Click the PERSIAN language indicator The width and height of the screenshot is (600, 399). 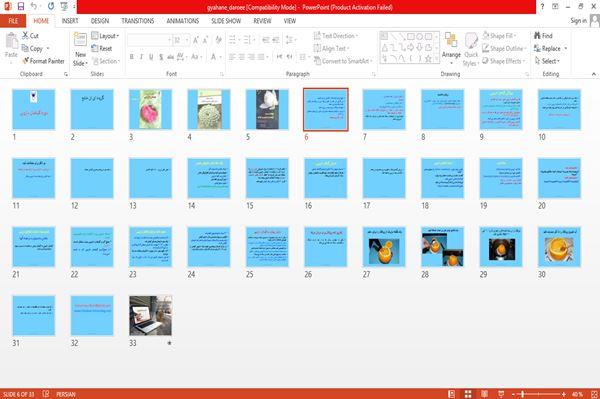pos(66,394)
